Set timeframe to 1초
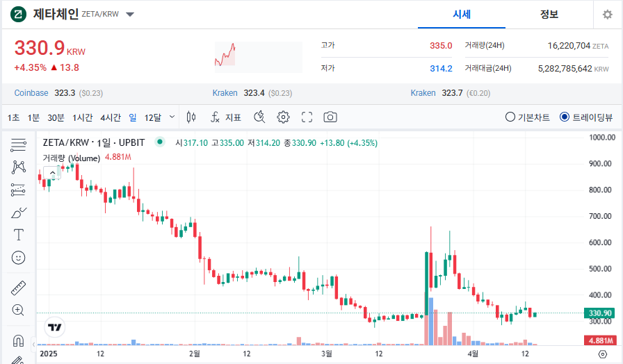623x364 pixels. [13, 117]
